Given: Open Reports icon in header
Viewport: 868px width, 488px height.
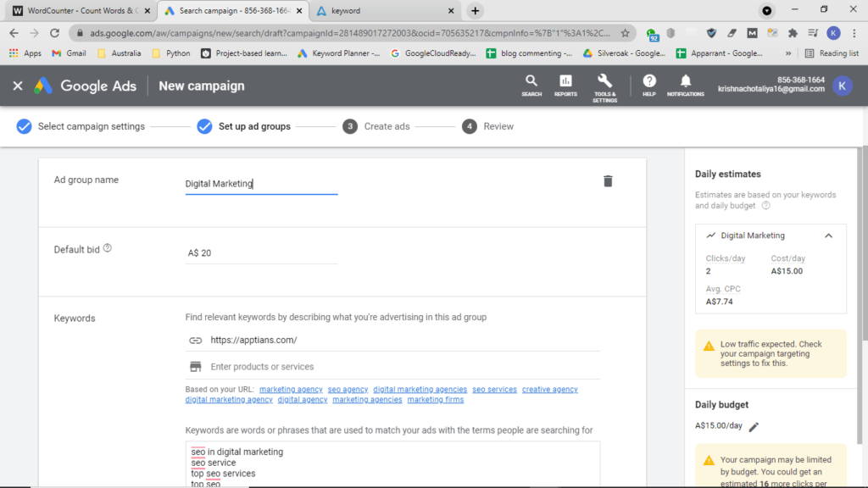Looking at the screenshot, I should (x=565, y=86).
